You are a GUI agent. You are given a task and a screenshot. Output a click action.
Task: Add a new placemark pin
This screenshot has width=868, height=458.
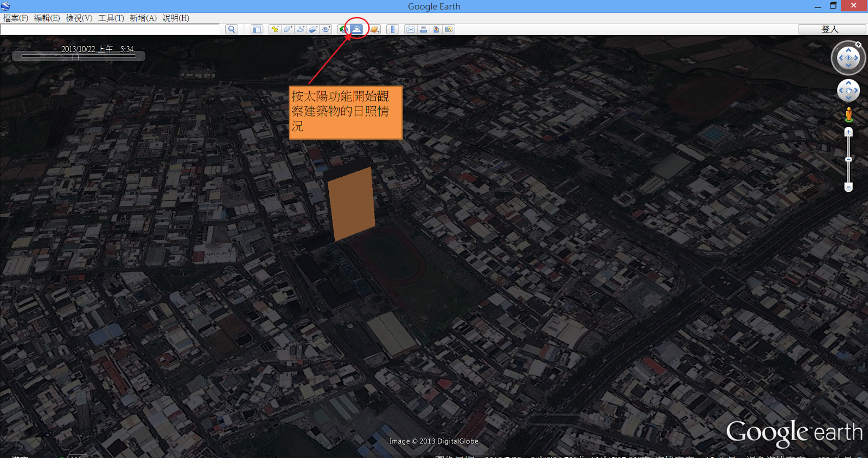pyautogui.click(x=275, y=29)
